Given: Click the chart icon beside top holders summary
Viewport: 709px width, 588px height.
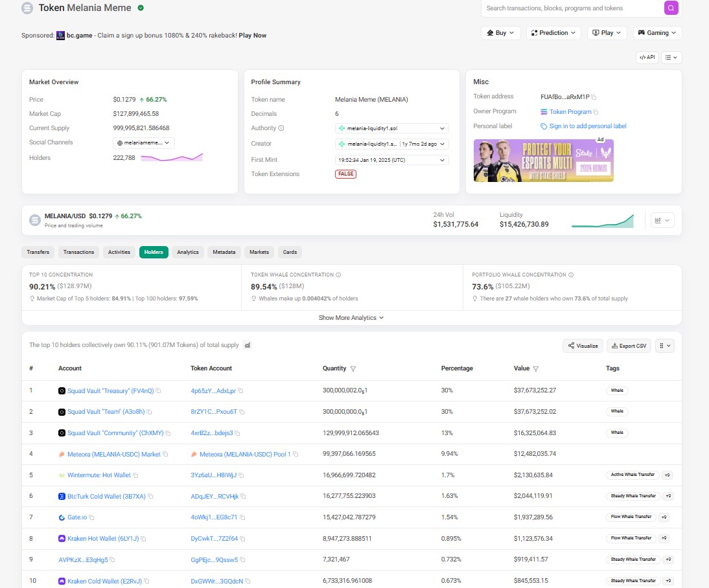Looking at the screenshot, I should (248, 345).
